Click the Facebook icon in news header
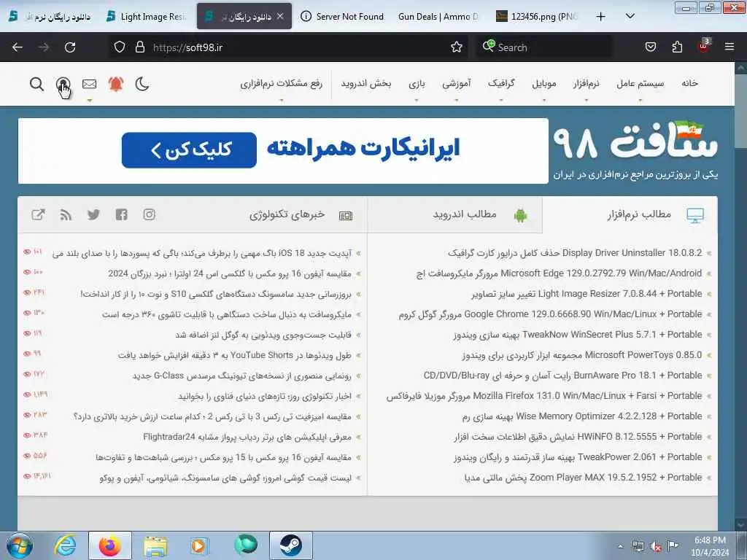The image size is (747, 560). tap(122, 215)
